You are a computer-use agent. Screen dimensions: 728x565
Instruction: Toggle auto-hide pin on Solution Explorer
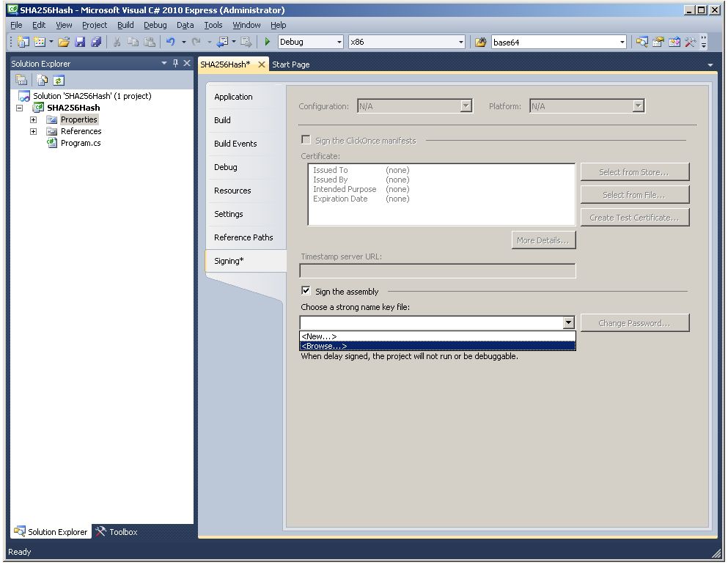(x=175, y=63)
